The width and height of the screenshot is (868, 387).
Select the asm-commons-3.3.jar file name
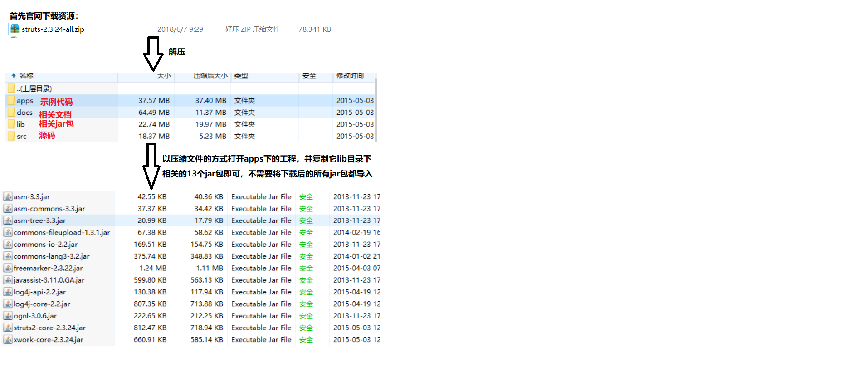49,208
